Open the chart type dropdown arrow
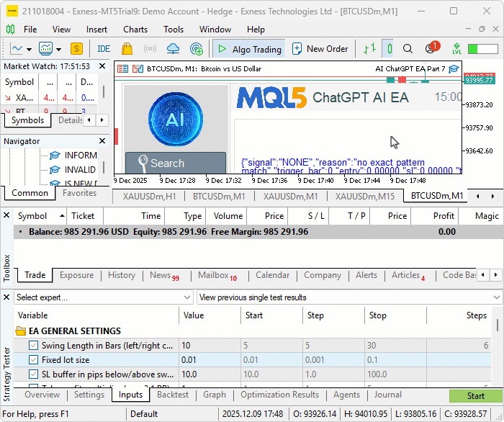Viewport: 504px width, 422px height. coord(29,50)
